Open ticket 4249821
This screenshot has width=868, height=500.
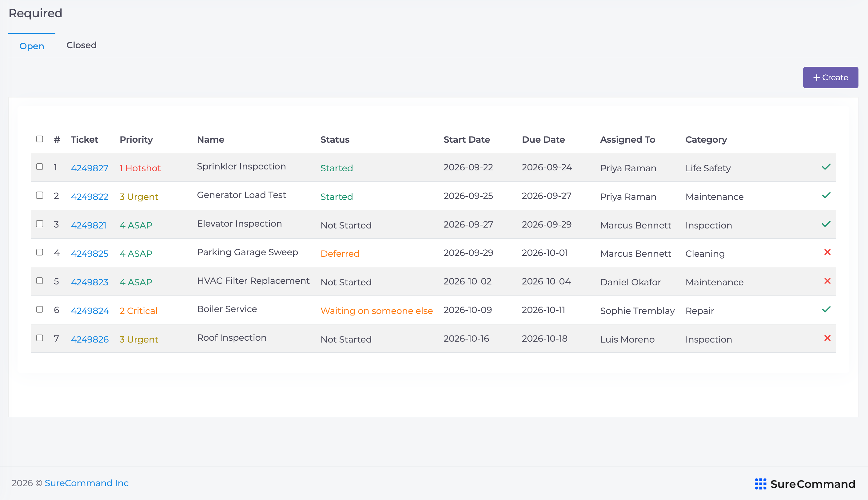(x=89, y=225)
